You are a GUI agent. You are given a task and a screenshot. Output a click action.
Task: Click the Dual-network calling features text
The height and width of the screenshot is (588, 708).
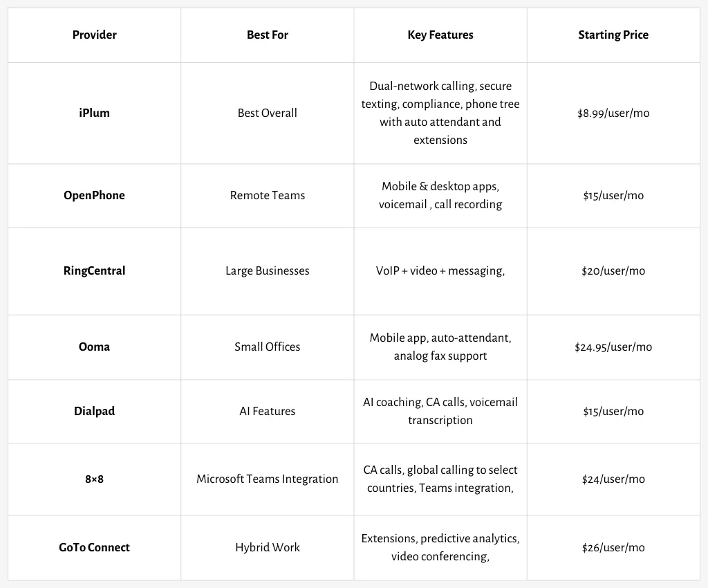point(440,113)
